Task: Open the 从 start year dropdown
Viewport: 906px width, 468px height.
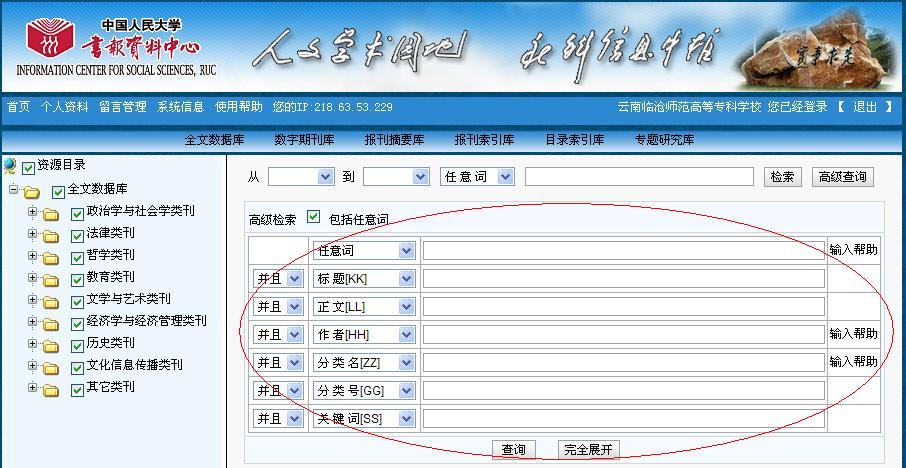Action: tap(325, 177)
